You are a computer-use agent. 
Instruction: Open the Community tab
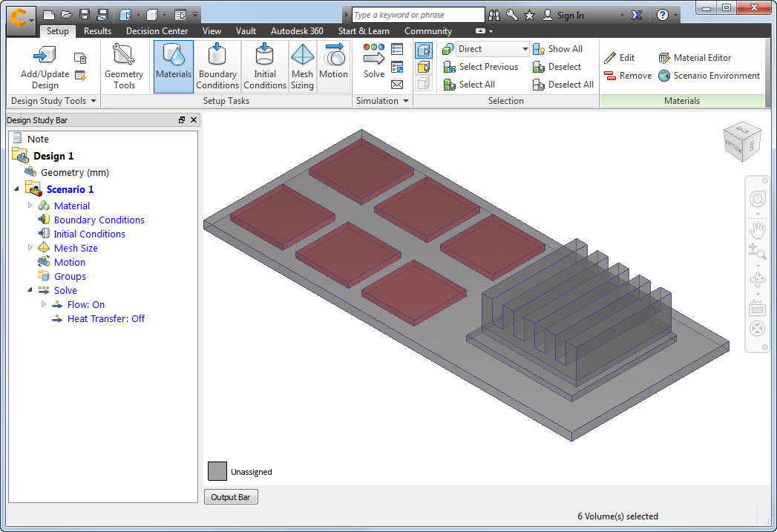428,31
